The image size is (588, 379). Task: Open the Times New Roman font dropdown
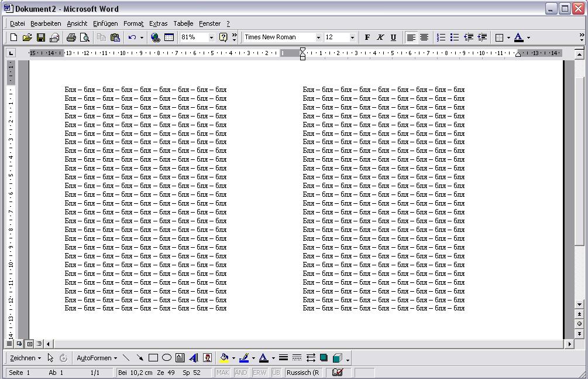click(x=318, y=37)
